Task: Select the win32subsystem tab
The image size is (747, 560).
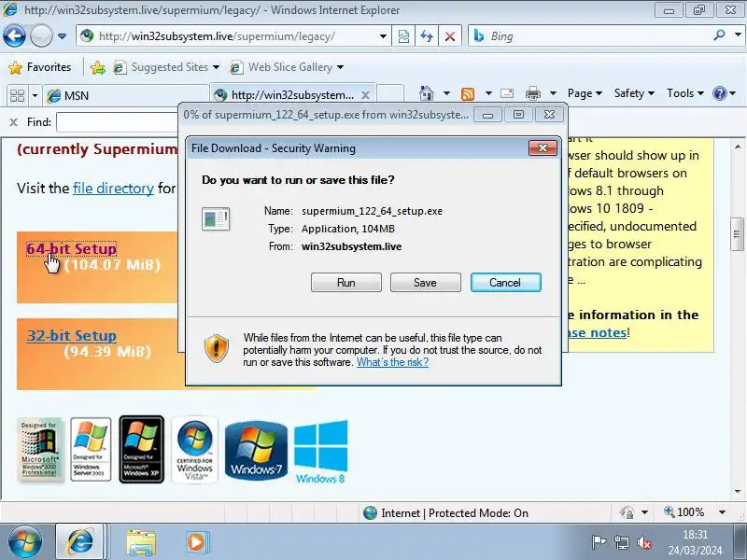Action: 286,95
